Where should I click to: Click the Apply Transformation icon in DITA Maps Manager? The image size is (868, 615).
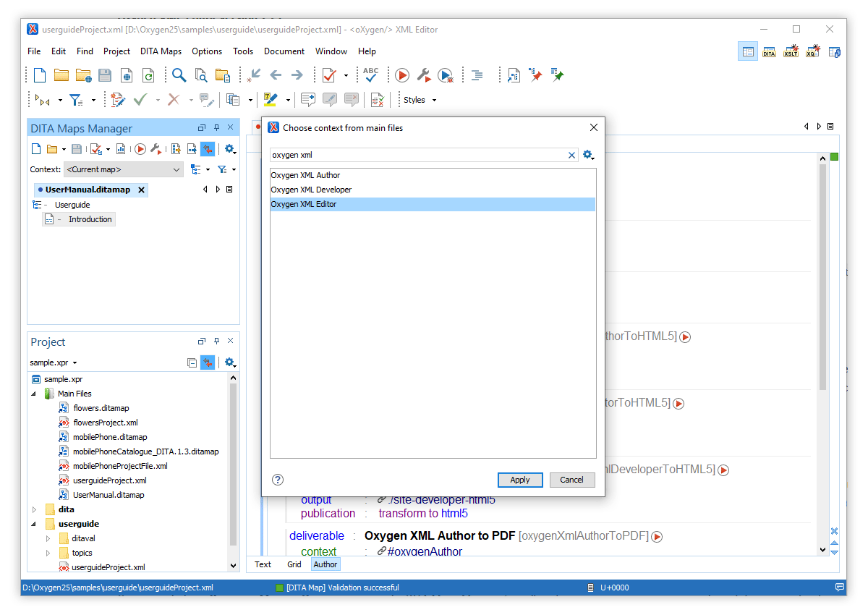pos(140,149)
